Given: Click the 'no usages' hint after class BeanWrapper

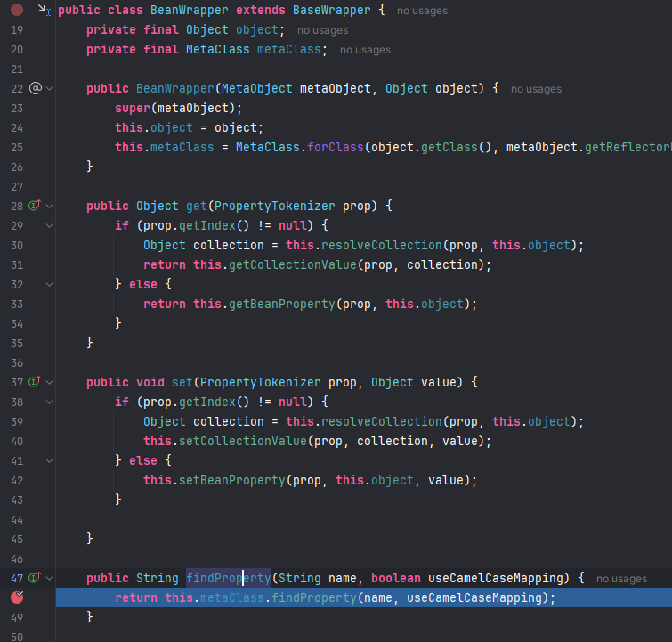Looking at the screenshot, I should [422, 11].
